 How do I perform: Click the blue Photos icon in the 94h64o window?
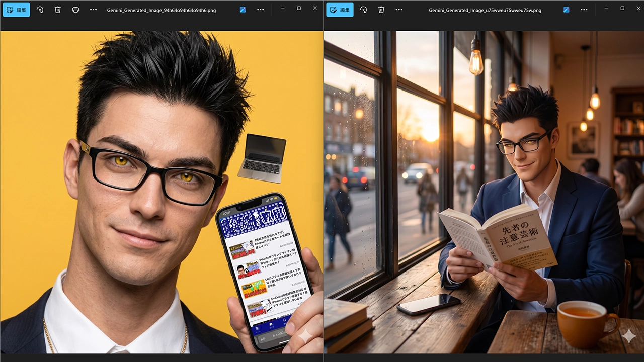point(243,10)
